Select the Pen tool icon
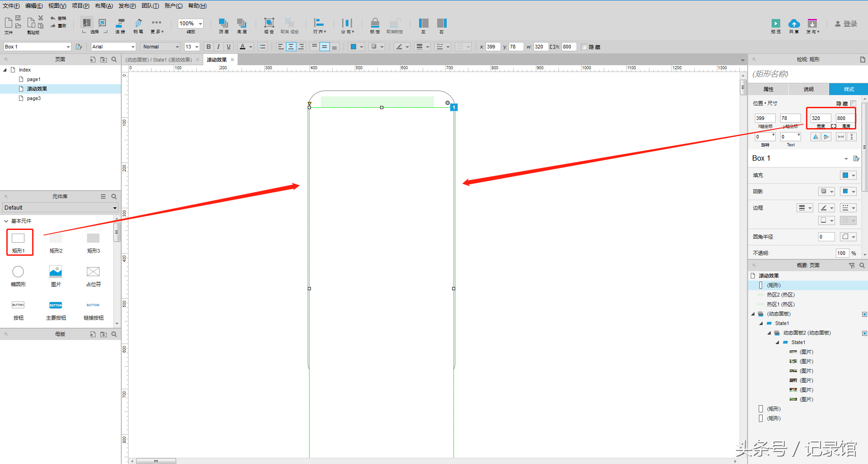The height and width of the screenshot is (464, 868). [x=138, y=23]
